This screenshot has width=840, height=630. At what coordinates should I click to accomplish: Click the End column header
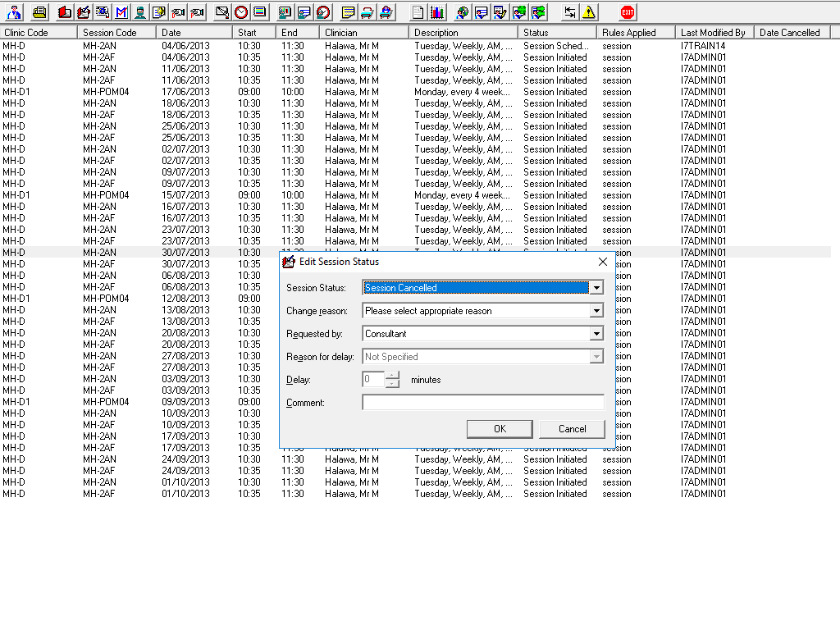(297, 32)
